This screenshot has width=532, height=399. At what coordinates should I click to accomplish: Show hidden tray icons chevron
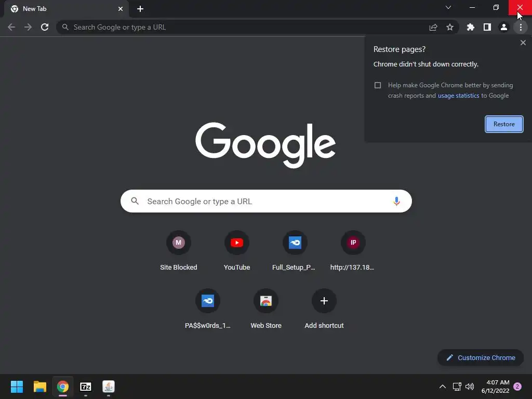(x=443, y=387)
